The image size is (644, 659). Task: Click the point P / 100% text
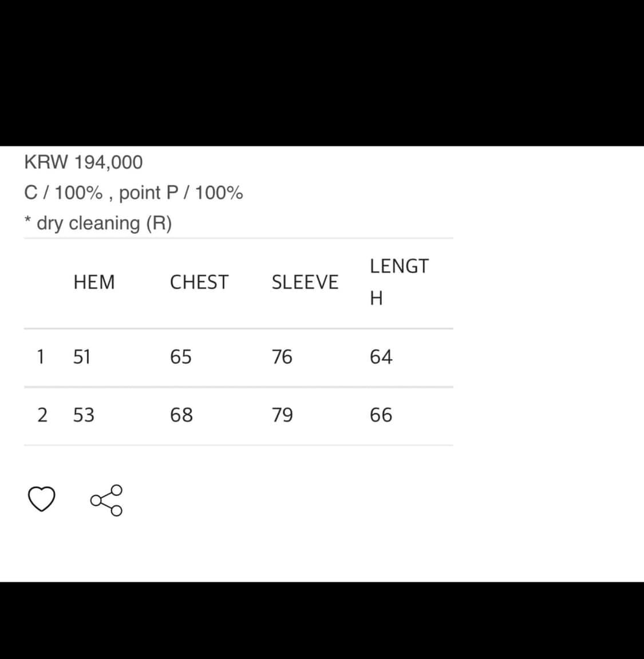pyautogui.click(x=181, y=193)
